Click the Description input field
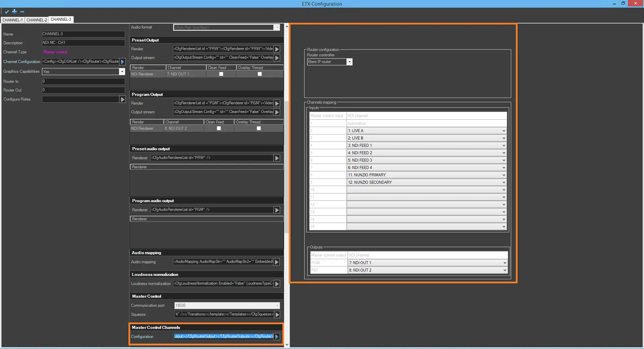Image resolution: width=644 pixels, height=349 pixels. click(83, 43)
